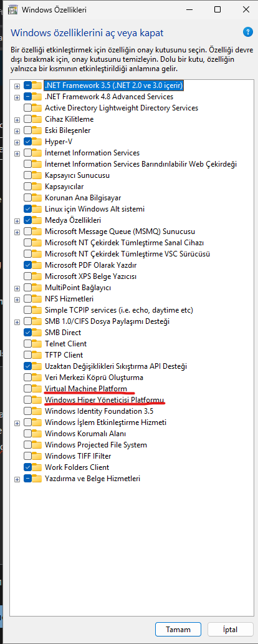Click the MultiPoint Bağlayıcı folder icon
258x644 pixels.
pos(37,288)
